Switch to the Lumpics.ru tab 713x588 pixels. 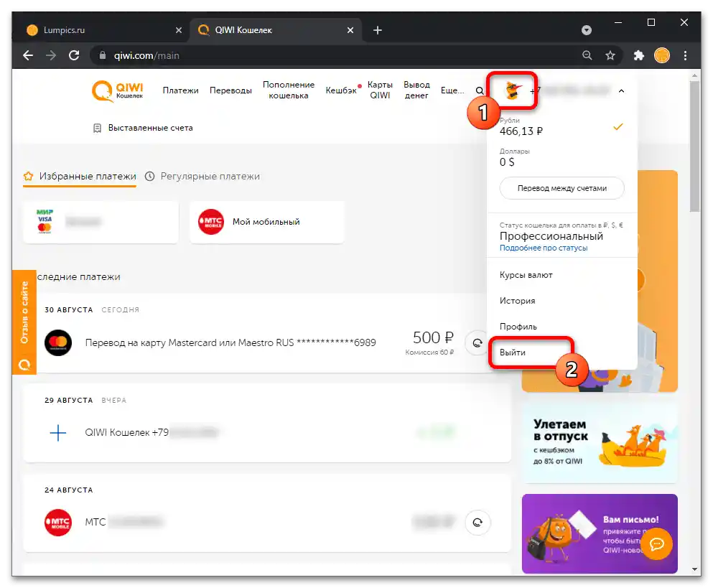(104, 30)
